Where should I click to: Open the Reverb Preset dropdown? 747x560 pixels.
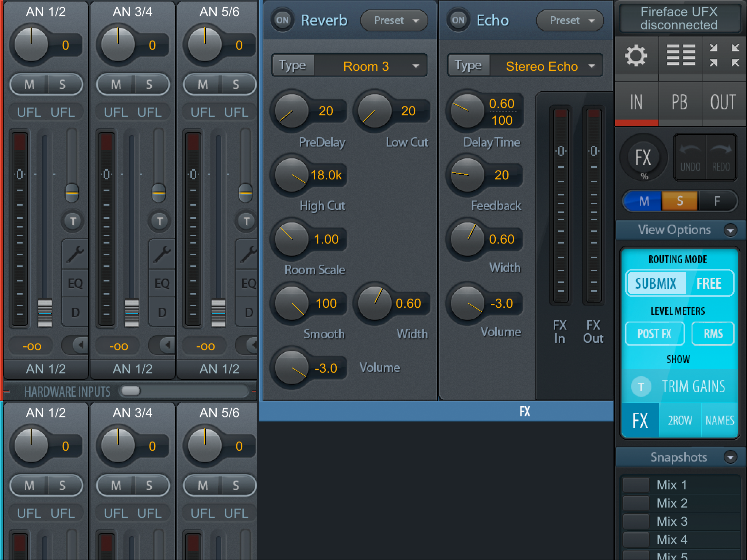(x=395, y=20)
